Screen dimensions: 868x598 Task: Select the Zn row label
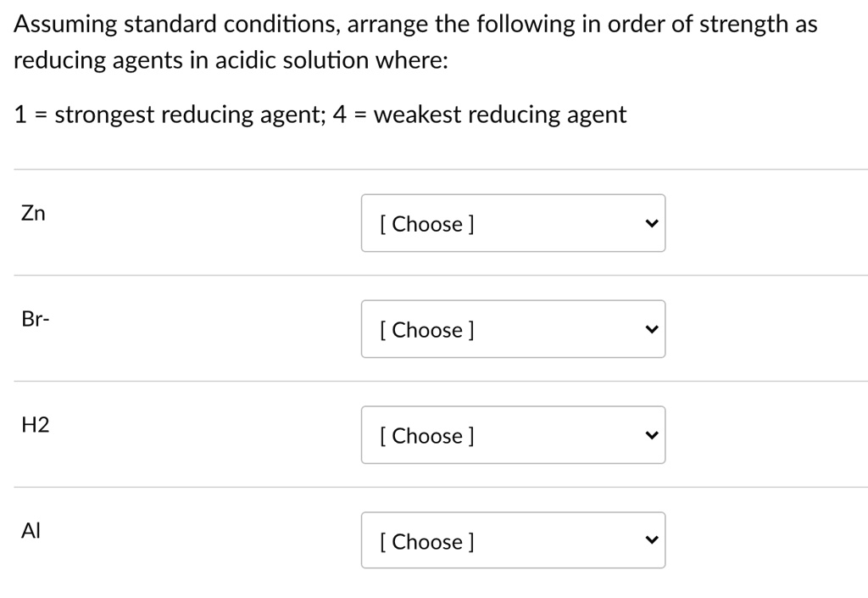33,213
